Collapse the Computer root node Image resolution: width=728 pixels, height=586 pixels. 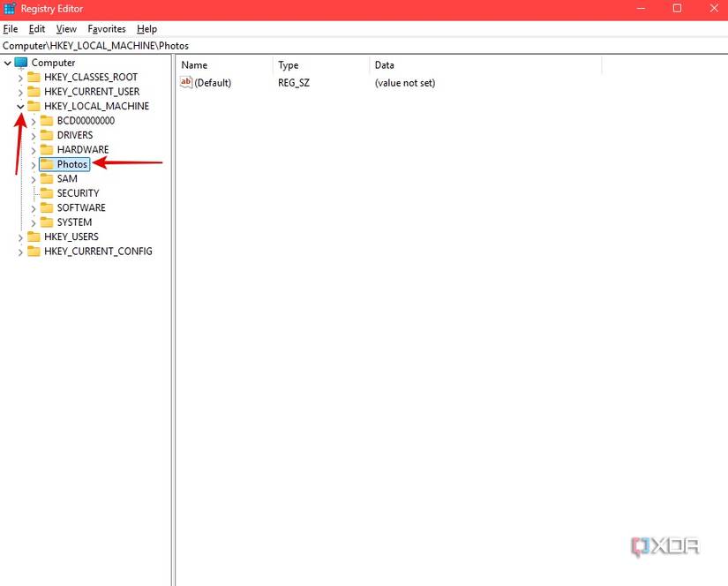pyautogui.click(x=8, y=63)
